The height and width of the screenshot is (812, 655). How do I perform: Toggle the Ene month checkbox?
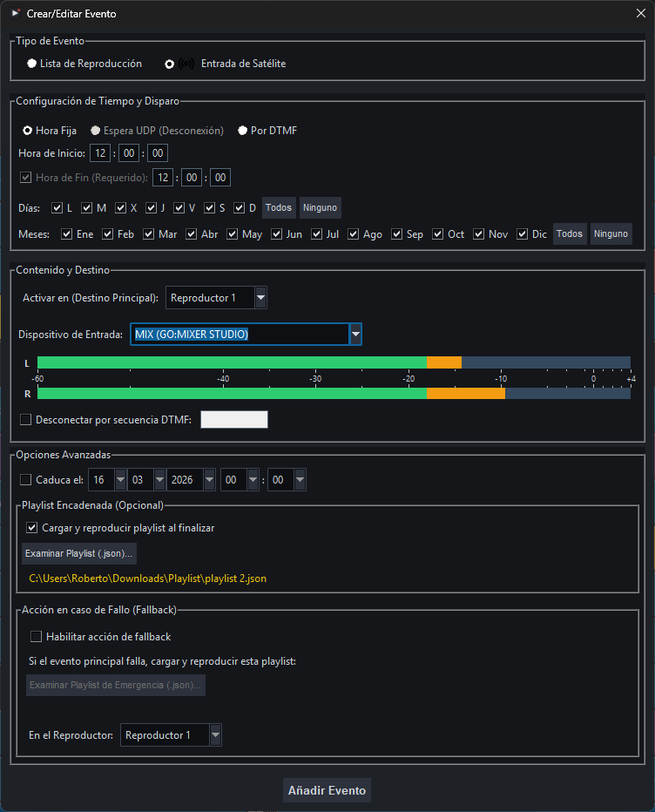[x=66, y=234]
